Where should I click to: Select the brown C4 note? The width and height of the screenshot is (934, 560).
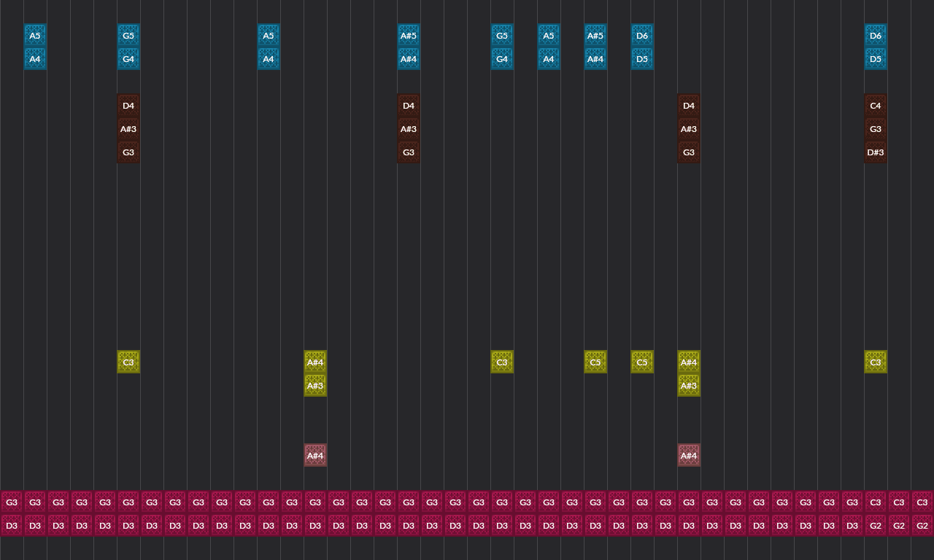click(x=876, y=106)
